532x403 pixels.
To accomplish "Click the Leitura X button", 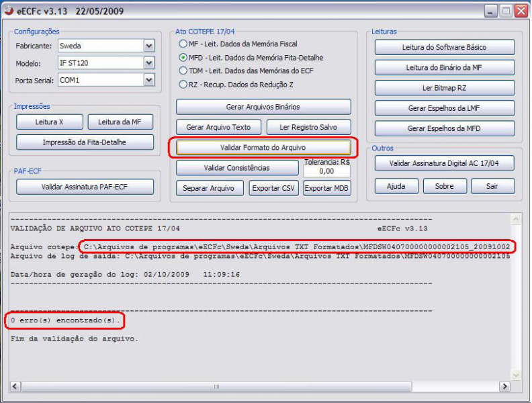I will click(50, 122).
